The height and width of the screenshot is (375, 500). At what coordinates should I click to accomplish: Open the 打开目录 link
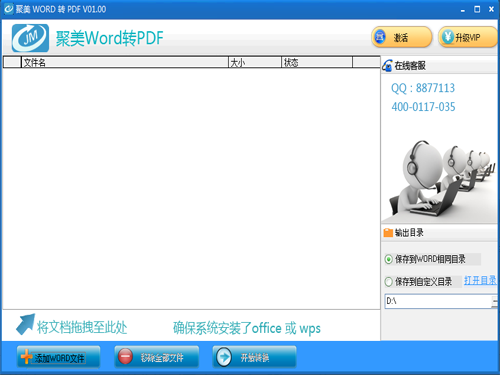(480, 281)
